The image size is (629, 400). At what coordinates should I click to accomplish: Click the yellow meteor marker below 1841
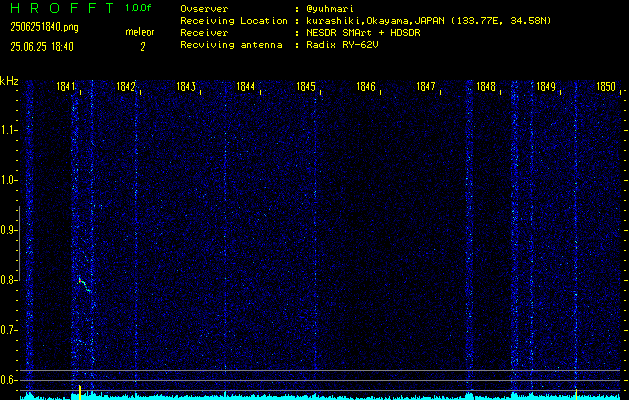pyautogui.click(x=80, y=392)
